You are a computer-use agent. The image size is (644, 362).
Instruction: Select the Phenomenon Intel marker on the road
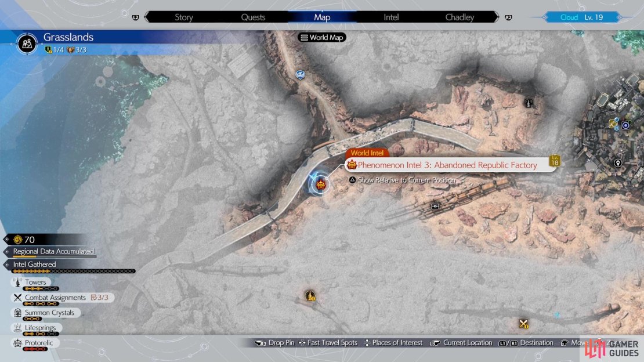320,184
